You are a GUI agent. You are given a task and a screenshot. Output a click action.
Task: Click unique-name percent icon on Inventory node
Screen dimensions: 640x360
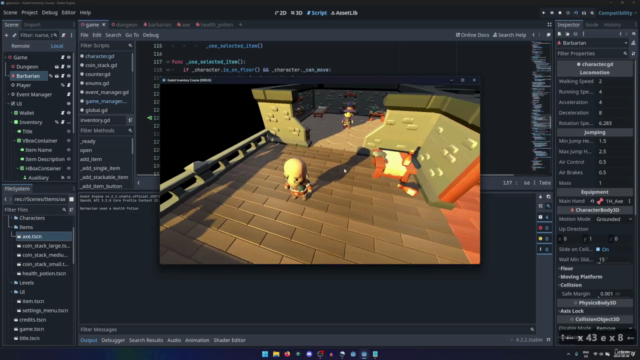point(56,122)
